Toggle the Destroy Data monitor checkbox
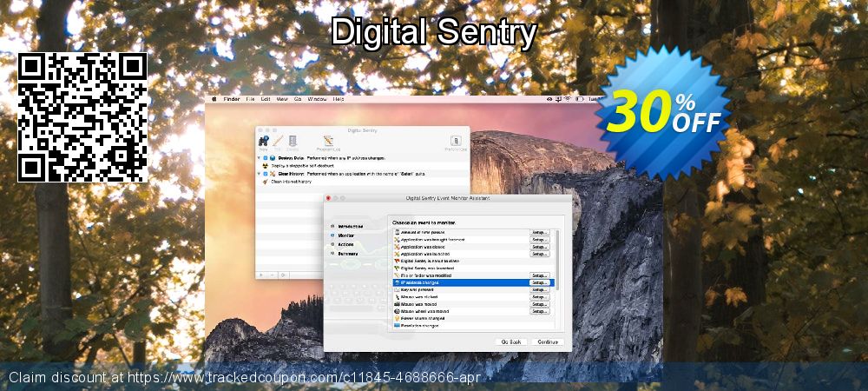 pos(266,158)
